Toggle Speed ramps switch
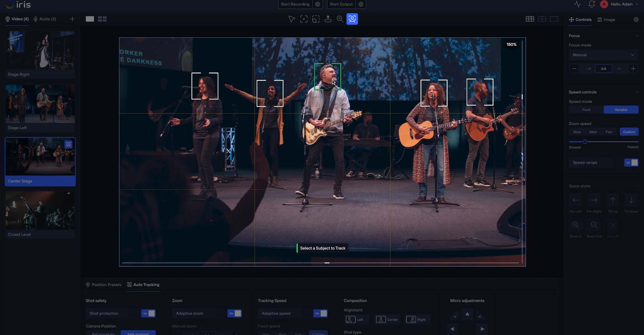 [631, 163]
